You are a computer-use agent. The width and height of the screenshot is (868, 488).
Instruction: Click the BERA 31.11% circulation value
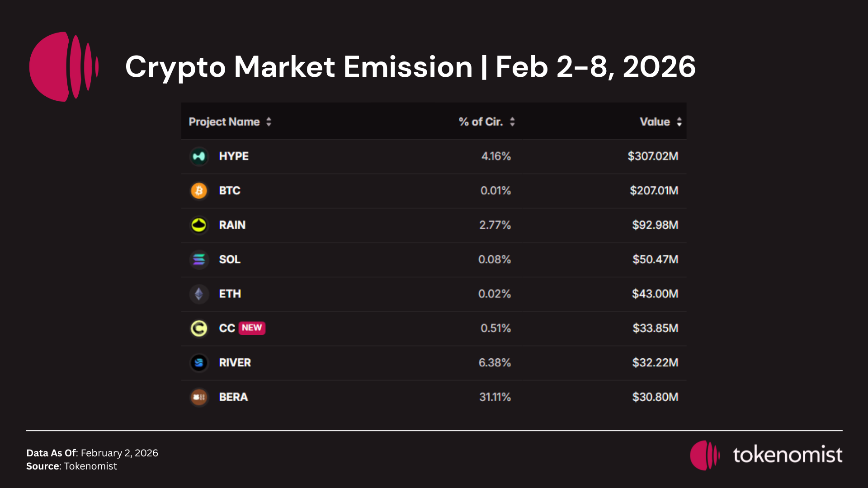495,397
